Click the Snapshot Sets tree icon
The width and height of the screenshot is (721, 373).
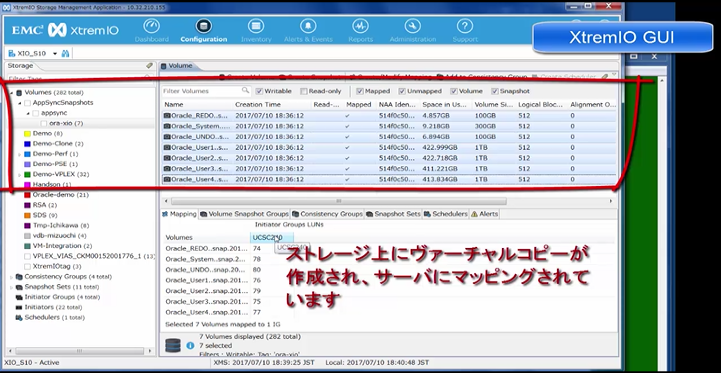click(x=19, y=287)
